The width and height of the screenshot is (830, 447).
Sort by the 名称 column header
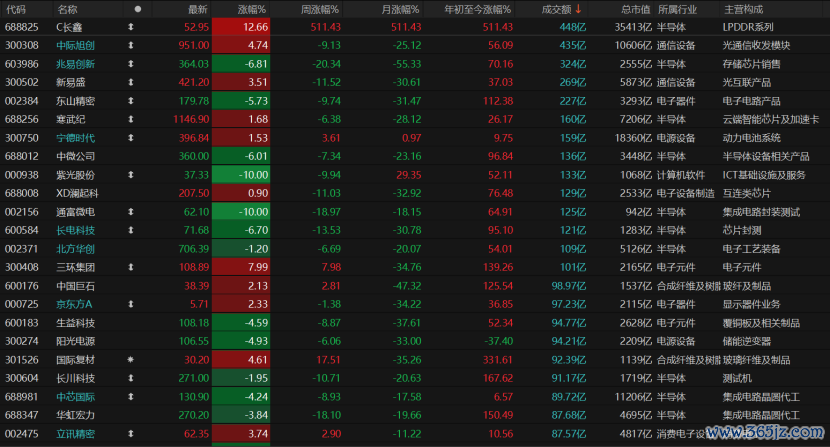click(67, 10)
